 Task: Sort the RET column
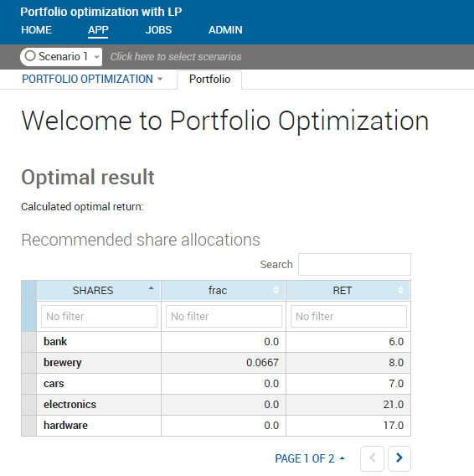(x=400, y=290)
